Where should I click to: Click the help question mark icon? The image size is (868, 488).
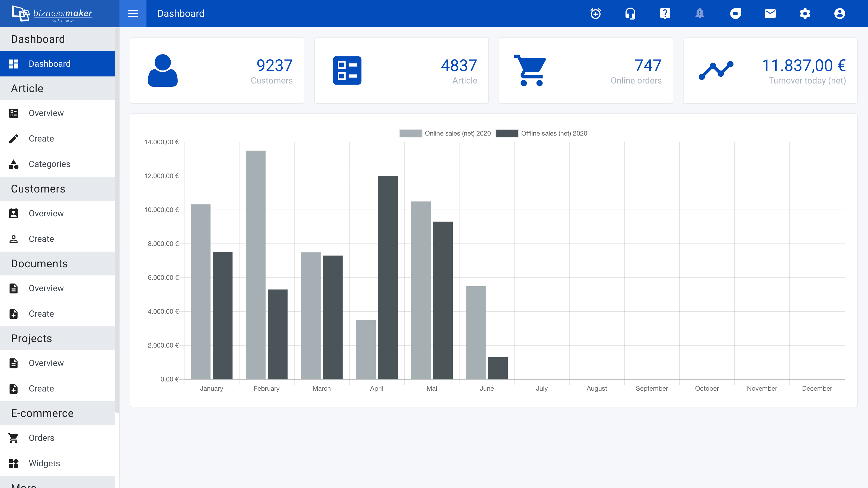tap(665, 14)
